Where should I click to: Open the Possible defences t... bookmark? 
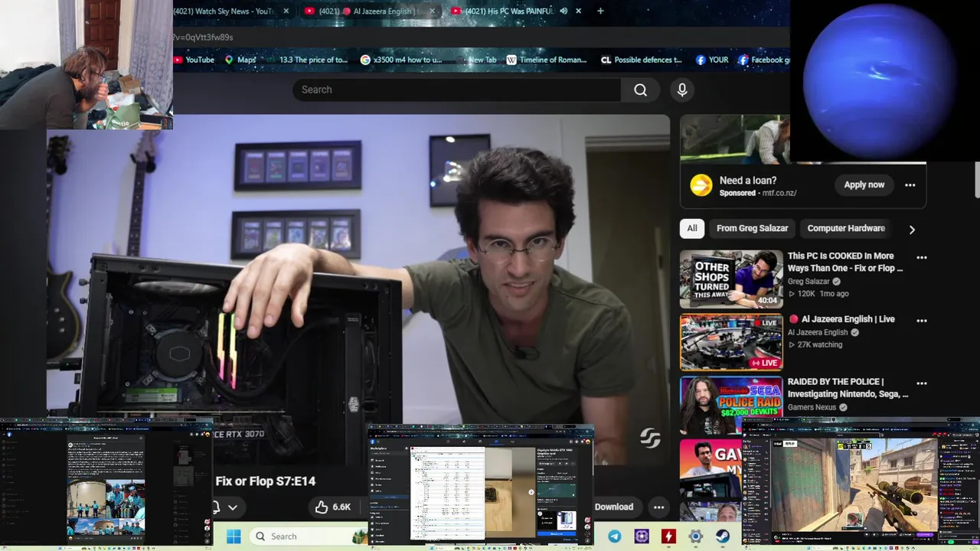642,60
